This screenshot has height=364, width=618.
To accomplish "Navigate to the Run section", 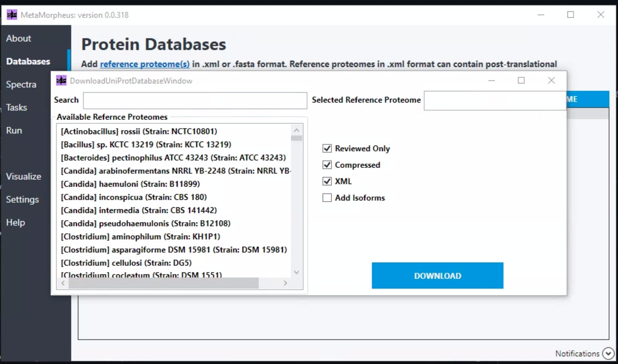I will [14, 130].
